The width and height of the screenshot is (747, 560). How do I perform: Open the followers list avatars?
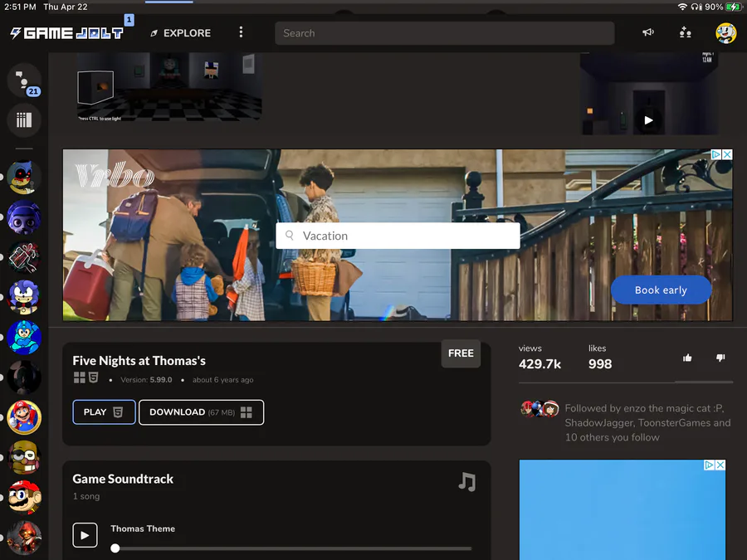tap(539, 409)
